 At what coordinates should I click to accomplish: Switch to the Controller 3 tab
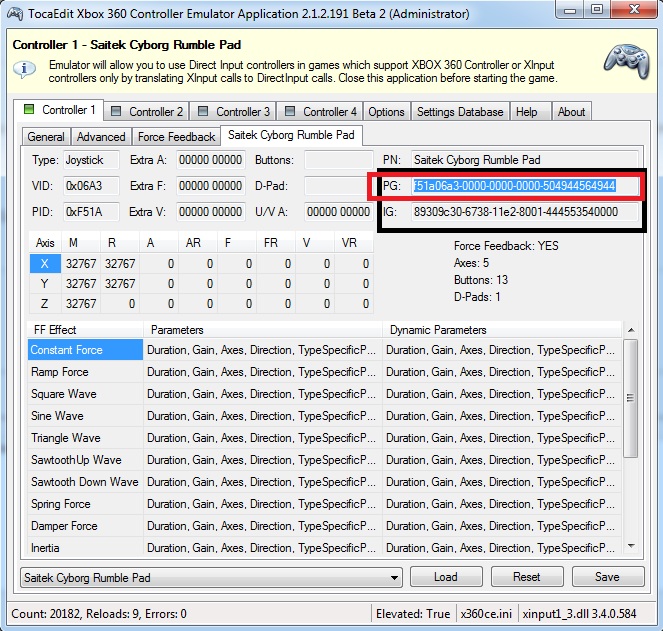click(x=233, y=112)
